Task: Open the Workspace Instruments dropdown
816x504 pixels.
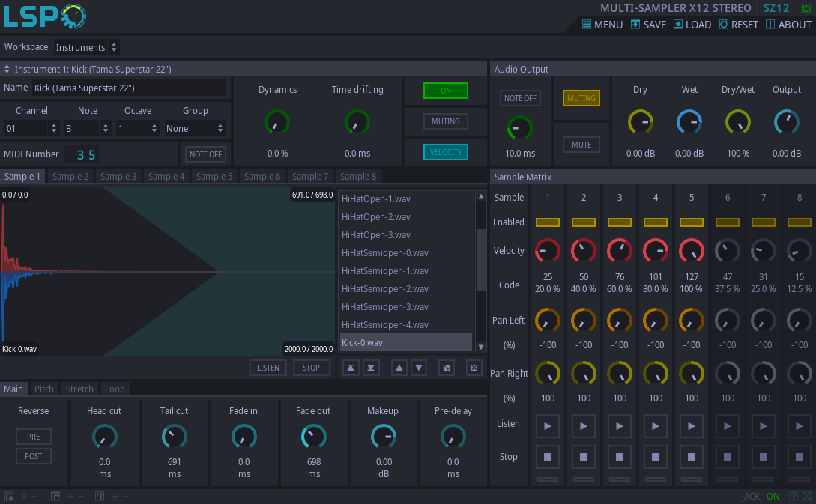Action: point(87,47)
